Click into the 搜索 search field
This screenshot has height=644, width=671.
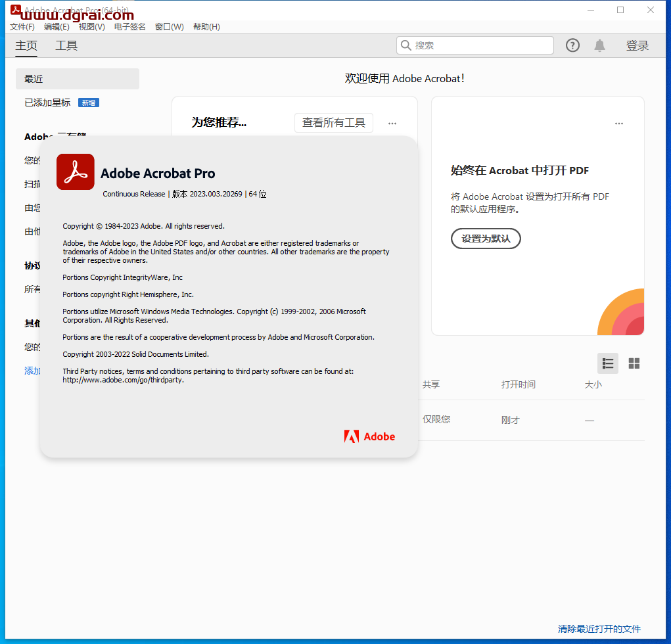(475, 45)
